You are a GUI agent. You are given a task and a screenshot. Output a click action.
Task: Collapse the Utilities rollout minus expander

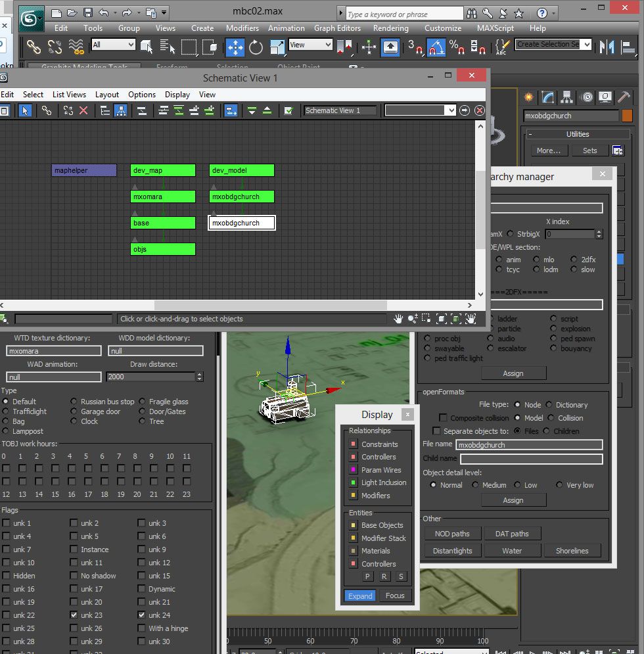(530, 134)
